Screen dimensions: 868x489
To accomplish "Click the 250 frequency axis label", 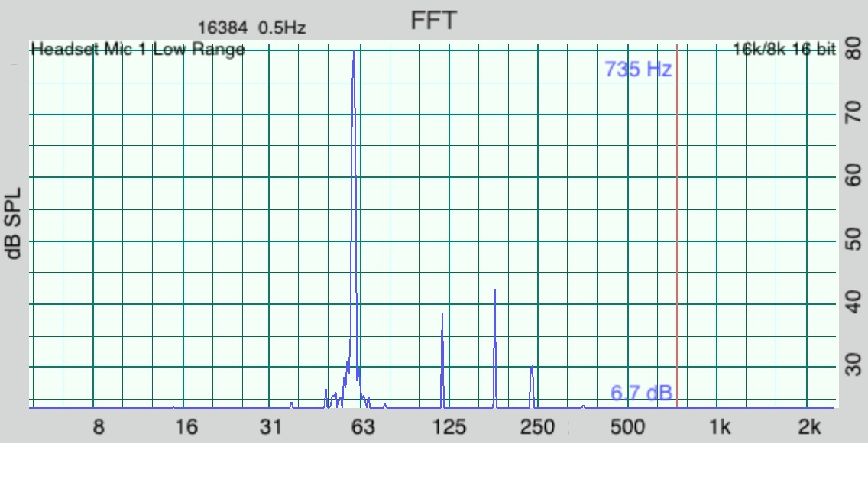I will pyautogui.click(x=537, y=427).
